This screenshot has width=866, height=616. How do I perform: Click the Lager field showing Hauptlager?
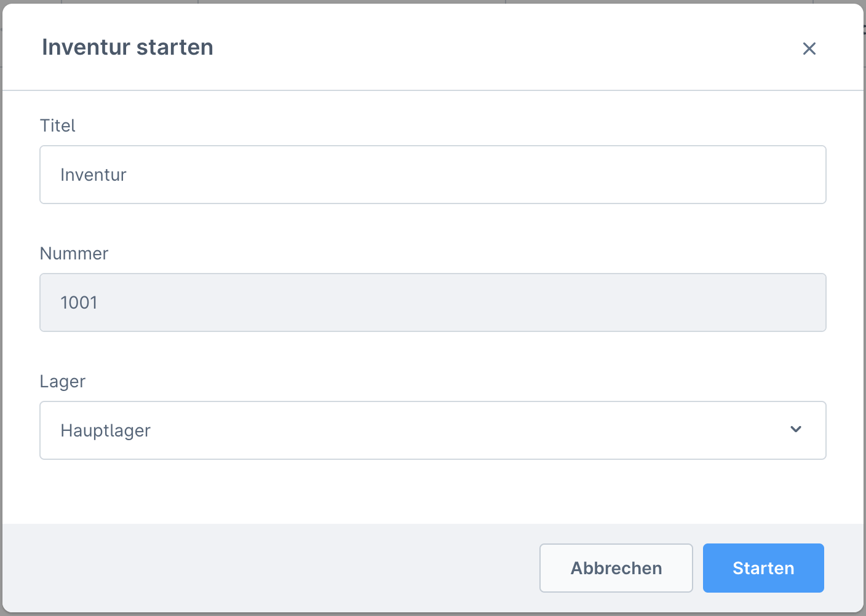coord(432,430)
